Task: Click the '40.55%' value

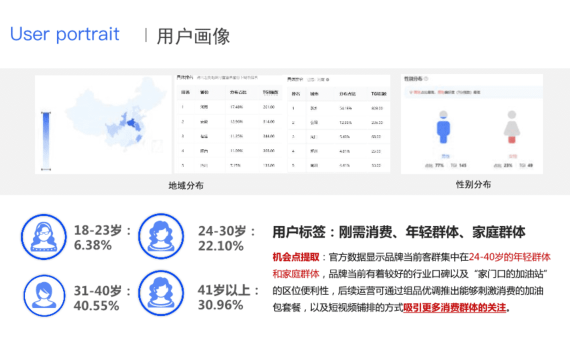Action: click(96, 306)
